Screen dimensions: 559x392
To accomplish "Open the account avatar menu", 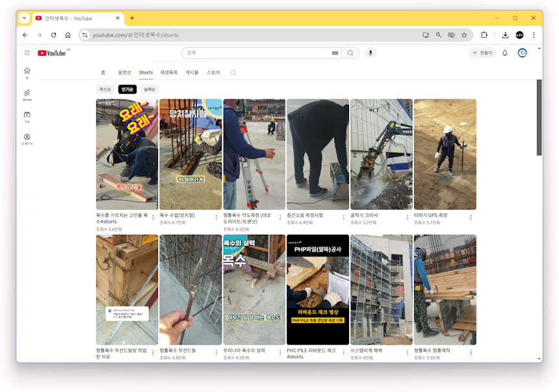I will [x=523, y=53].
